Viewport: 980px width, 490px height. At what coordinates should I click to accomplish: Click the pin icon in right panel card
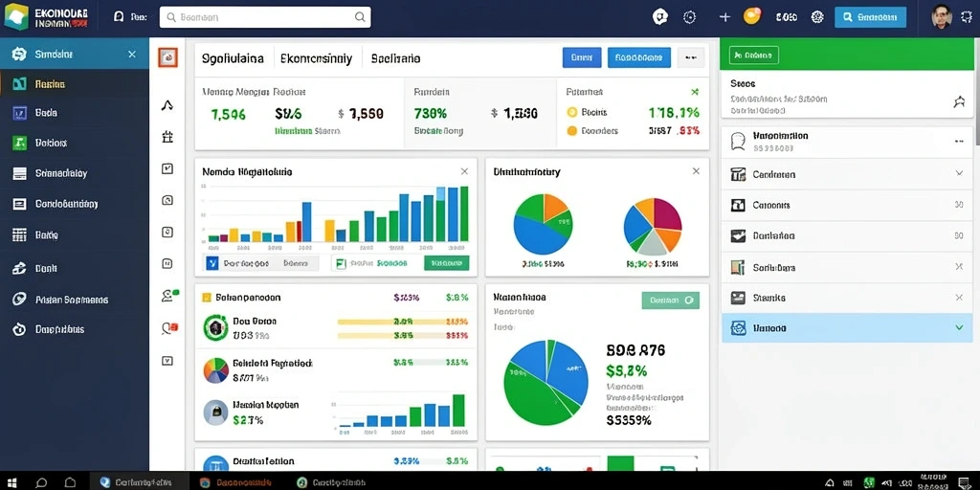pyautogui.click(x=959, y=101)
